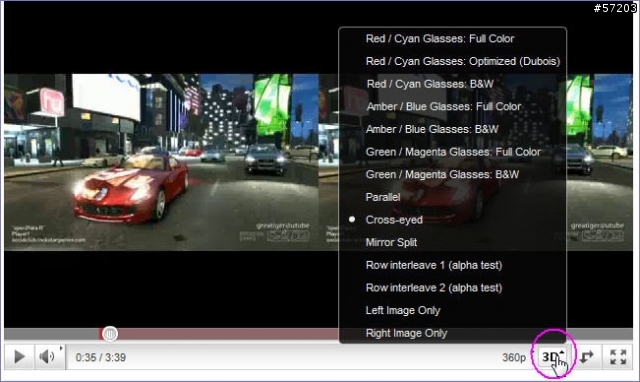This screenshot has width=640, height=382.
Task: Click the swap/popout arrows icon
Action: click(x=587, y=357)
